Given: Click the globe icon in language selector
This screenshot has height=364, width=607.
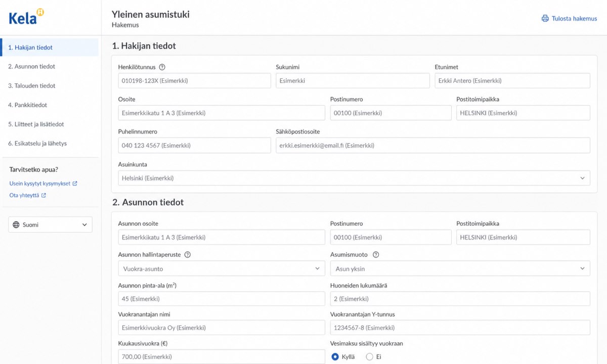Looking at the screenshot, I should [x=16, y=225].
